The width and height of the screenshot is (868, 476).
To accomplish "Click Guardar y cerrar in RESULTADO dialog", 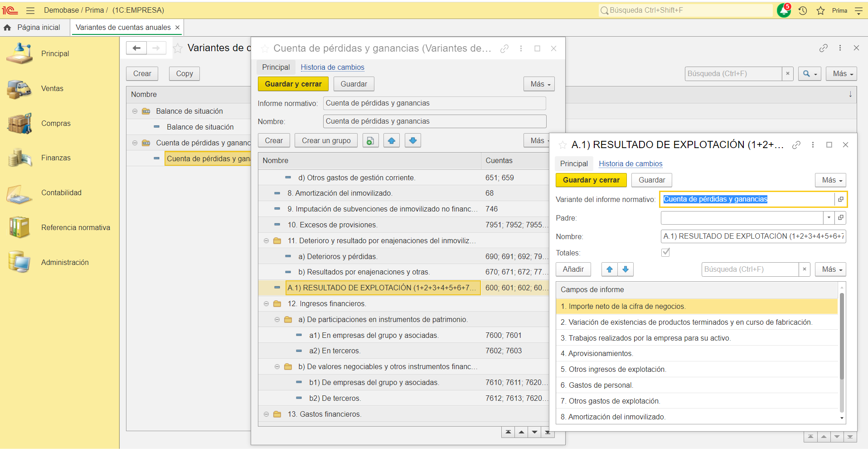I will (591, 180).
